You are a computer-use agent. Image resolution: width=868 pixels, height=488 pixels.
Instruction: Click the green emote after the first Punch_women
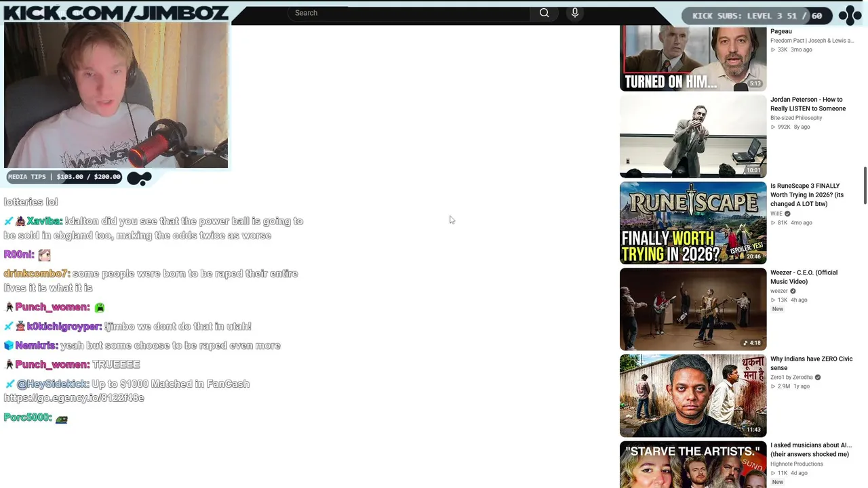(100, 308)
